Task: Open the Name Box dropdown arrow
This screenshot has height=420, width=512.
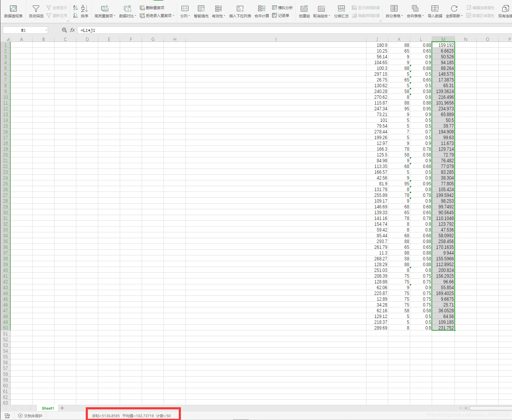Action: point(46,30)
